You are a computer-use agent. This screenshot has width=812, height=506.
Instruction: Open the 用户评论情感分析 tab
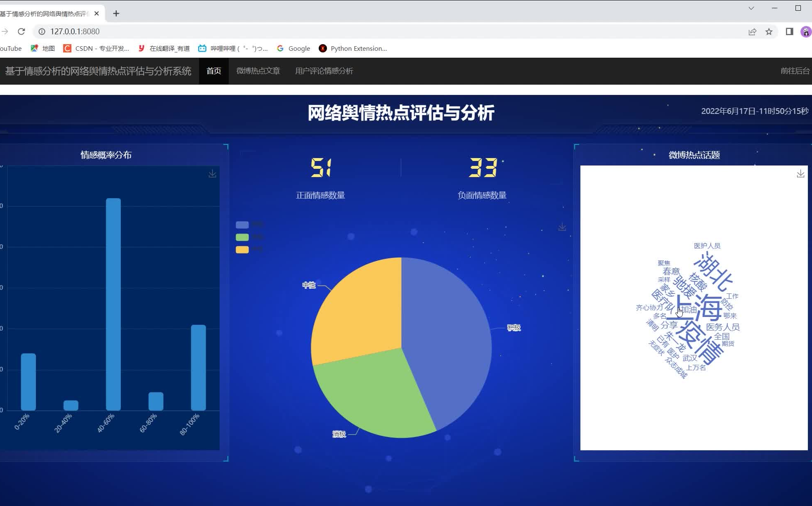[324, 71]
